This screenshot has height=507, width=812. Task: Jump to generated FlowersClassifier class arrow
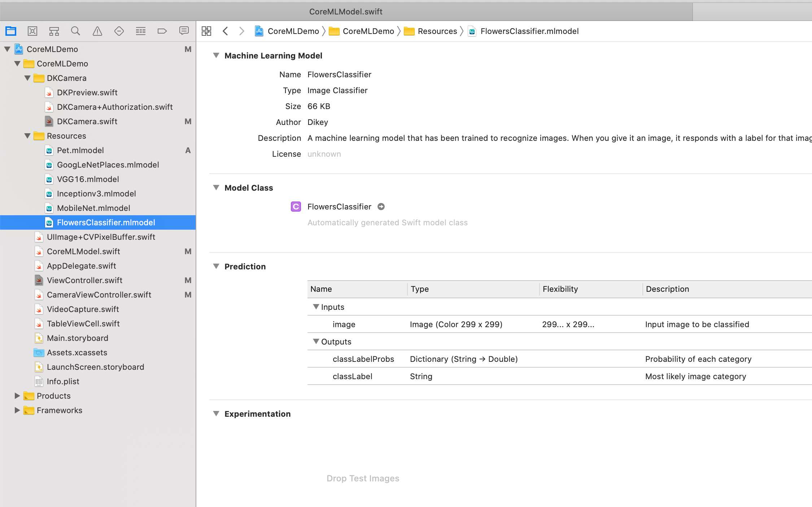tap(381, 207)
